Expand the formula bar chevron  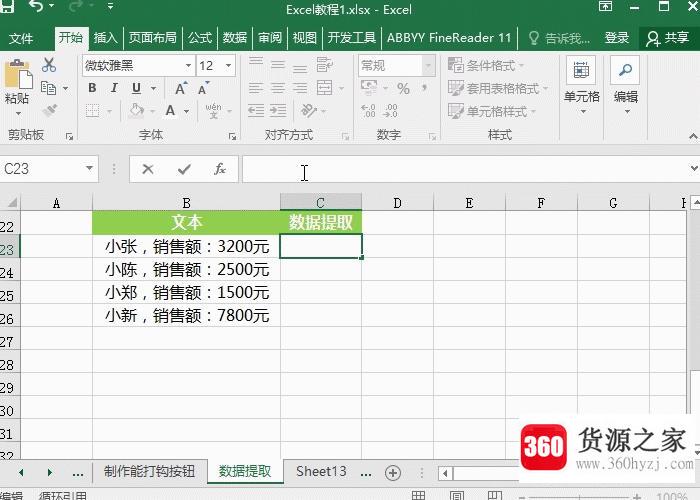tap(694, 168)
